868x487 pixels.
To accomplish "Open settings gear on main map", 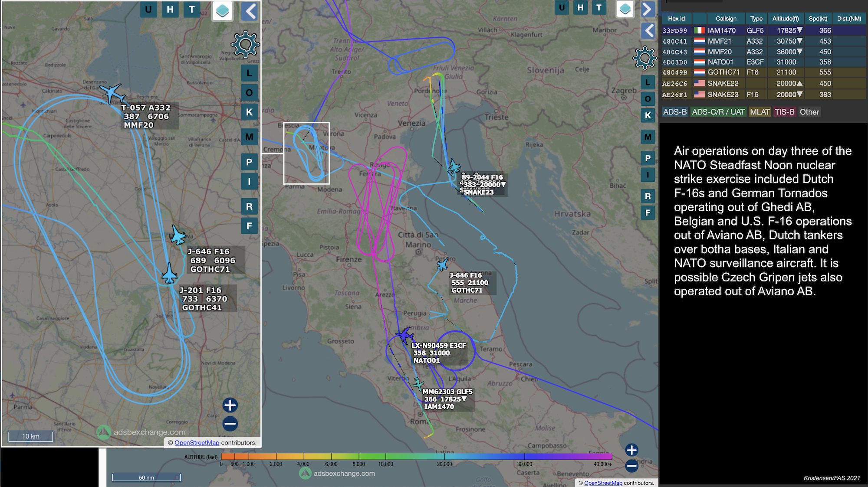I will tap(644, 58).
